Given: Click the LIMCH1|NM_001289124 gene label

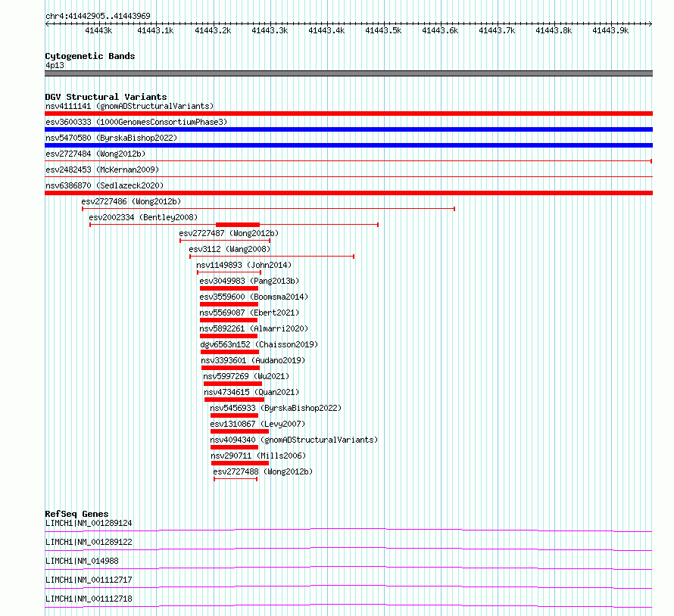Looking at the screenshot, I should (x=89, y=523).
